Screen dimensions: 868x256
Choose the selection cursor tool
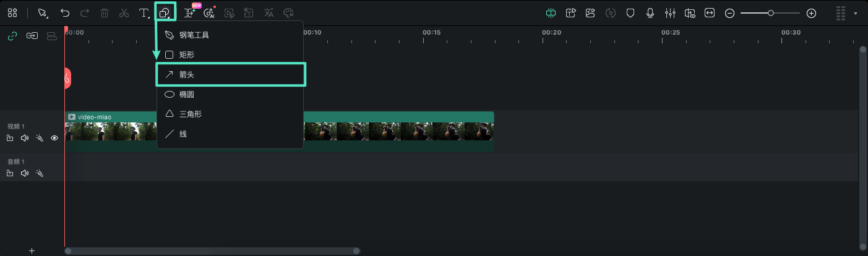[x=43, y=12]
